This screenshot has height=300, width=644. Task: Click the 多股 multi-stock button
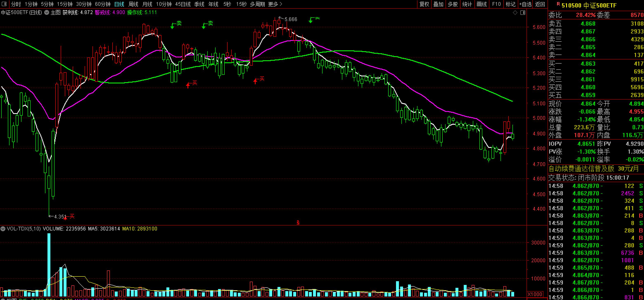coord(453,4)
